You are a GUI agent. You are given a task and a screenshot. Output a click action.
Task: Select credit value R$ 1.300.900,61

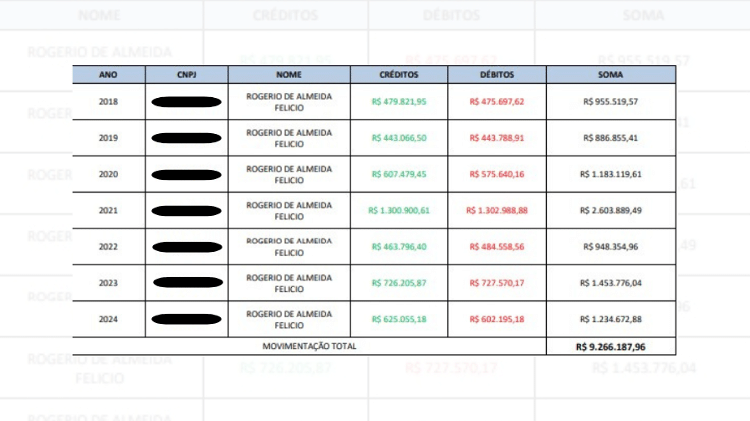point(399,210)
